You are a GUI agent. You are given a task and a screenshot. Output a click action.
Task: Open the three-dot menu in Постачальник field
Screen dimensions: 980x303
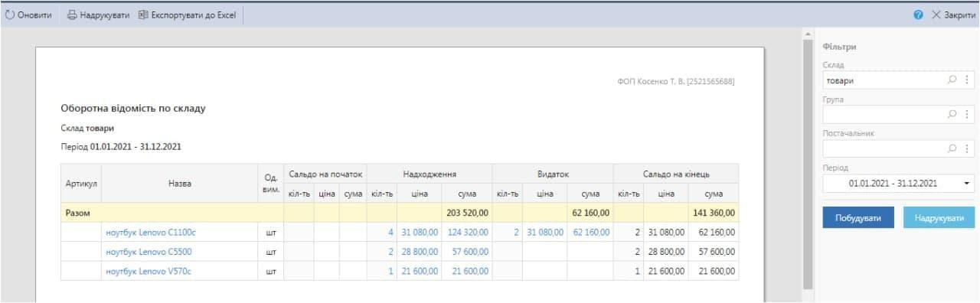pyautogui.click(x=966, y=148)
